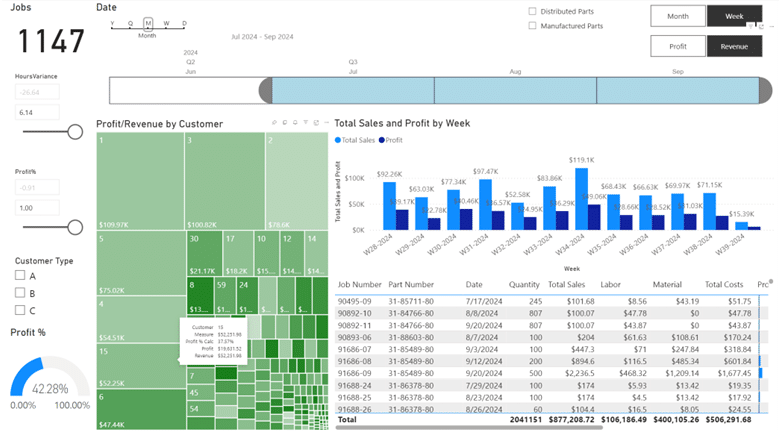This screenshot has height=432, width=780.
Task: Click the Profit legend entry
Action: coord(390,140)
